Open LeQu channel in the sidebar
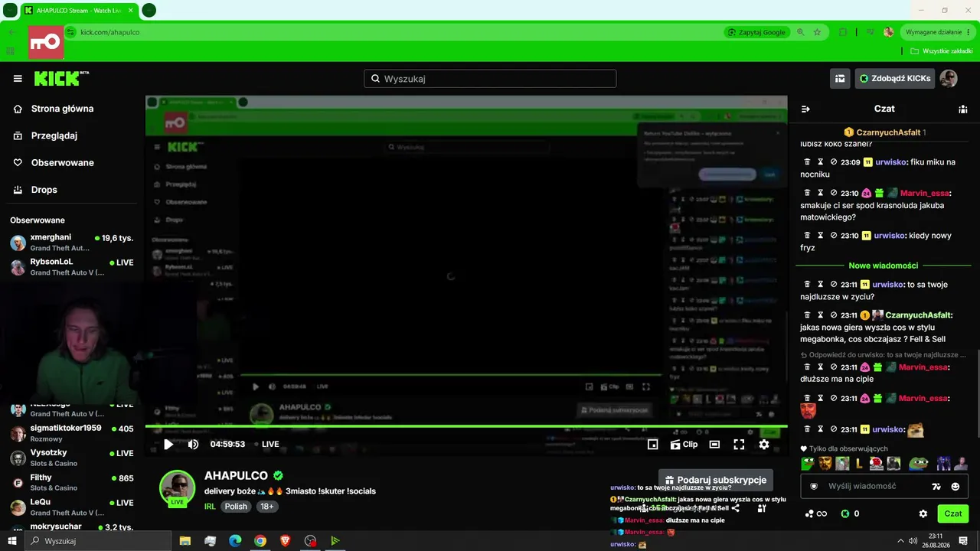 point(72,507)
